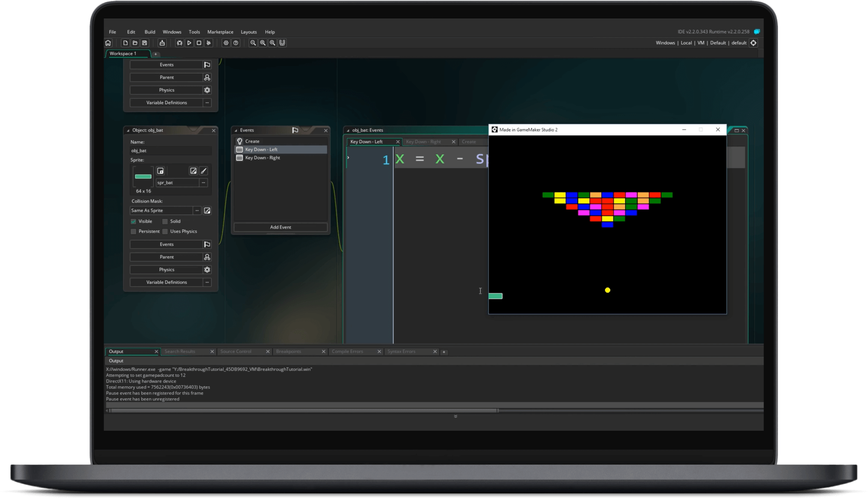Open the target manager crosshair icon

click(753, 43)
